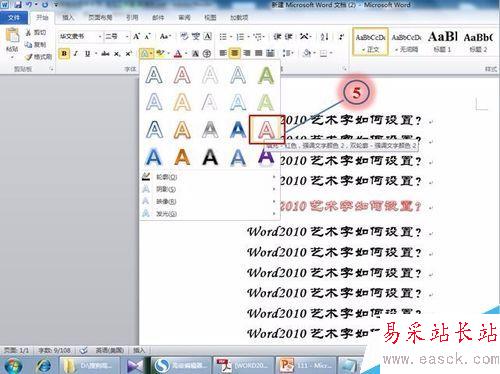Toggle Bold formatting
The height and width of the screenshot is (374, 500).
point(64,53)
